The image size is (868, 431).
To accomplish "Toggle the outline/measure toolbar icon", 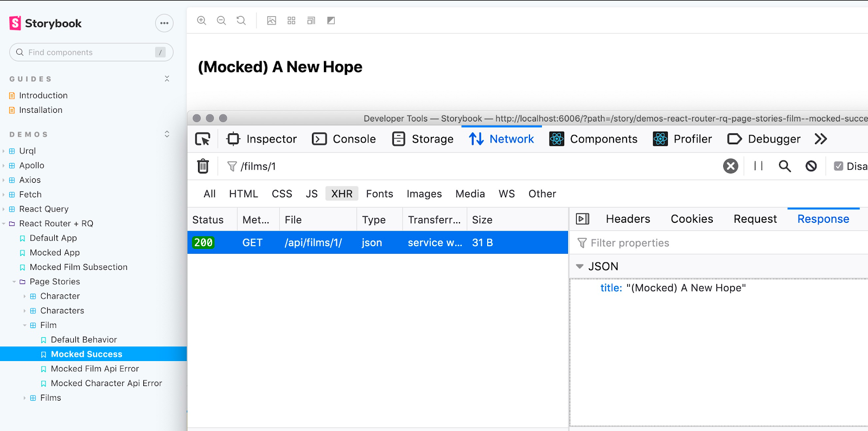I will point(331,21).
